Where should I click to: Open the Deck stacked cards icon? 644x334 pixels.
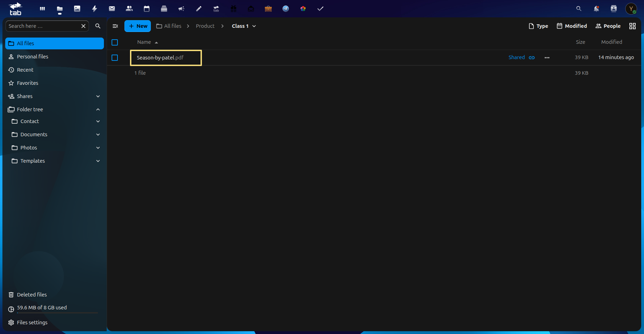164,9
